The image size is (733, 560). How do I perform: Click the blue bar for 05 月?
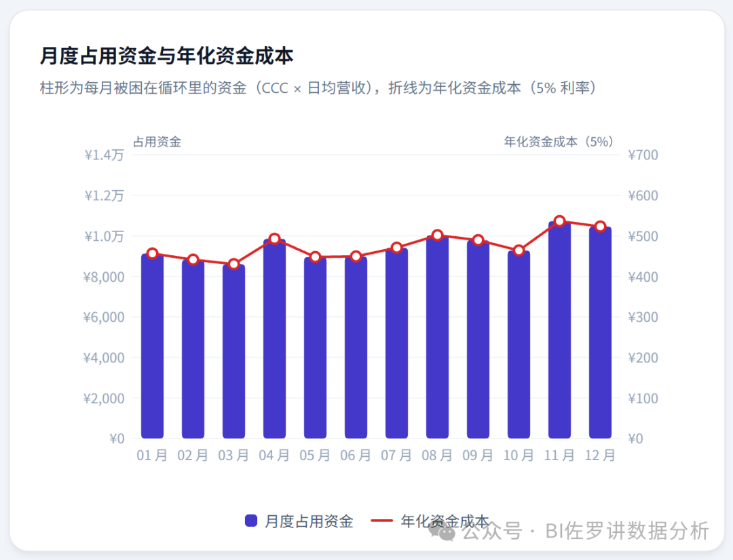pos(315,348)
